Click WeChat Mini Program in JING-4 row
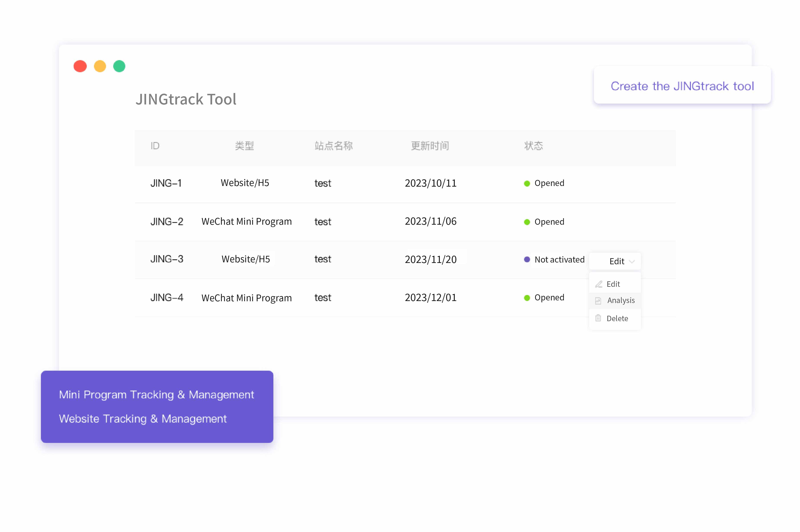Screen dimensions: 800x532 [247, 298]
